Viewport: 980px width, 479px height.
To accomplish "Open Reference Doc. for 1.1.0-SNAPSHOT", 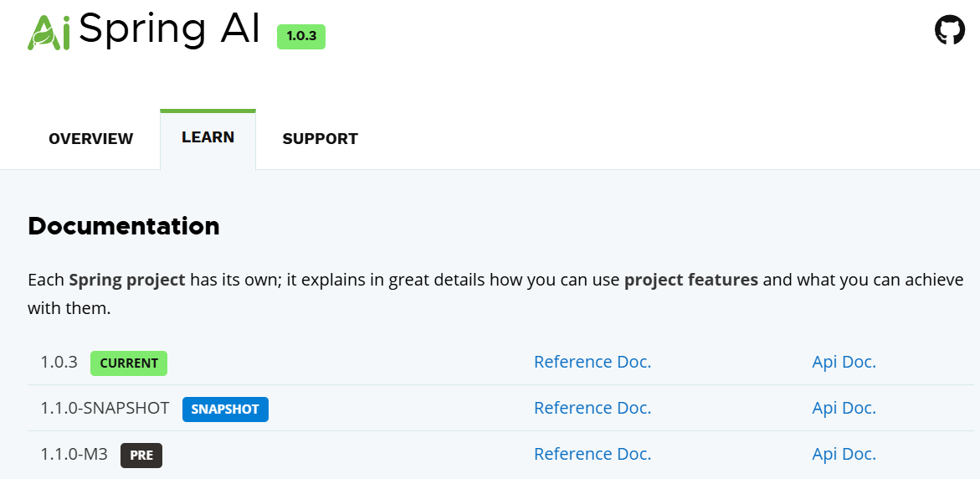I will click(x=593, y=408).
